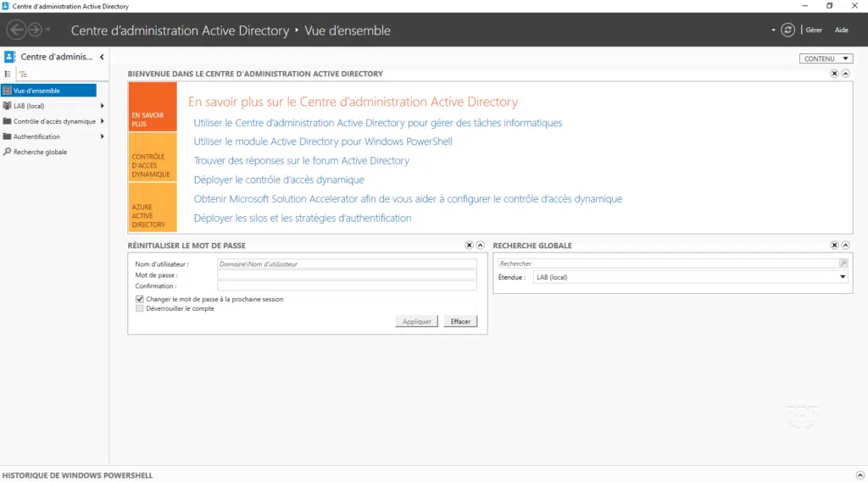Click the search magnifier icon
Screen dimensions: 868x482
click(843, 263)
